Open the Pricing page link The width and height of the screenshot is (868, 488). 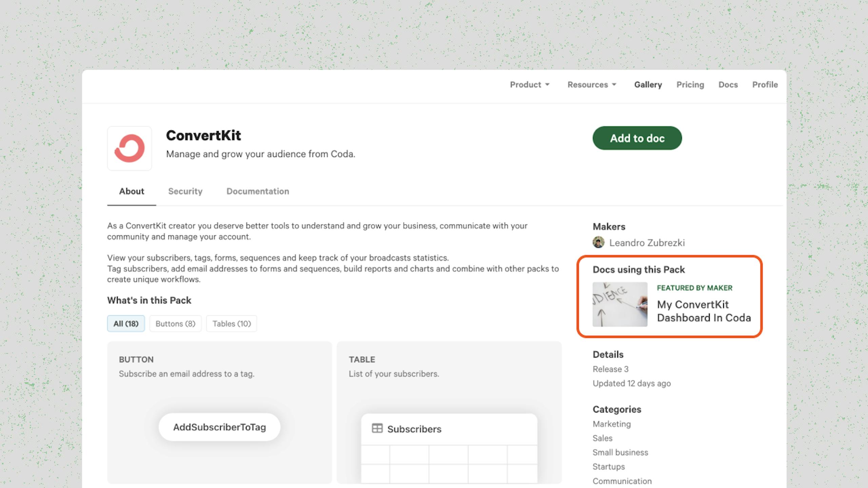tap(690, 85)
